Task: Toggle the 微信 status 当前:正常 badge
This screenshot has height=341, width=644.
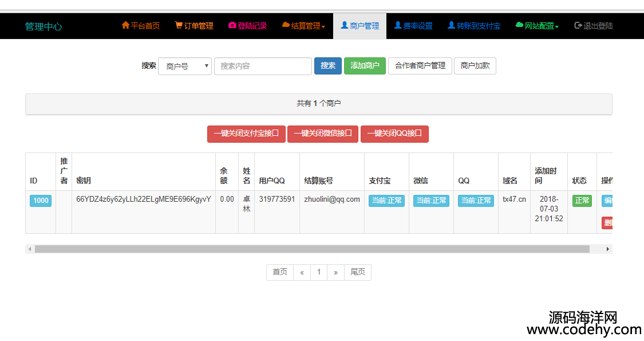Action: pyautogui.click(x=431, y=201)
